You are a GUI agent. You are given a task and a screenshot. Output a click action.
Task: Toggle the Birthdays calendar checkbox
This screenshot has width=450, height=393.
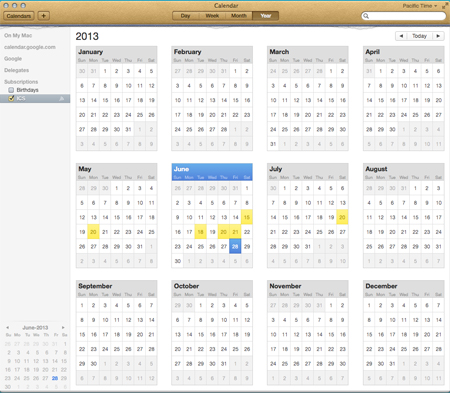click(x=11, y=90)
